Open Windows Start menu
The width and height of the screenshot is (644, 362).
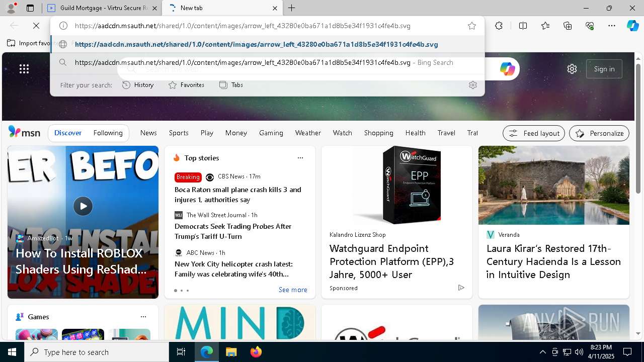coord(12,352)
